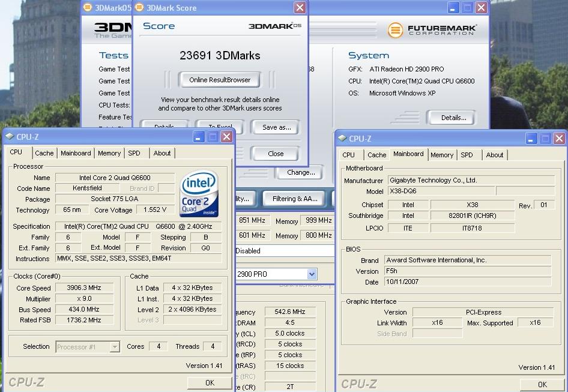Open Cache tab in right CPU-Z
This screenshot has height=392, width=568.
click(x=376, y=155)
